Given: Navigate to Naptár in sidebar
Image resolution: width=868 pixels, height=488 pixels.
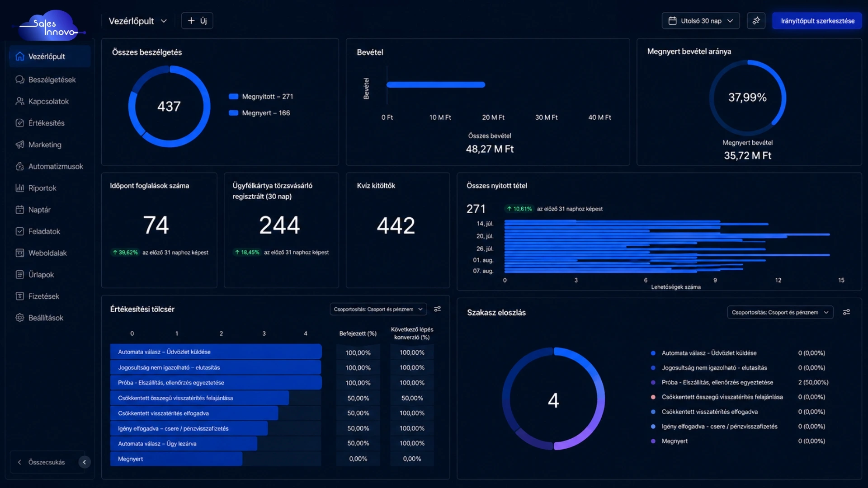Looking at the screenshot, I should pyautogui.click(x=50, y=210).
